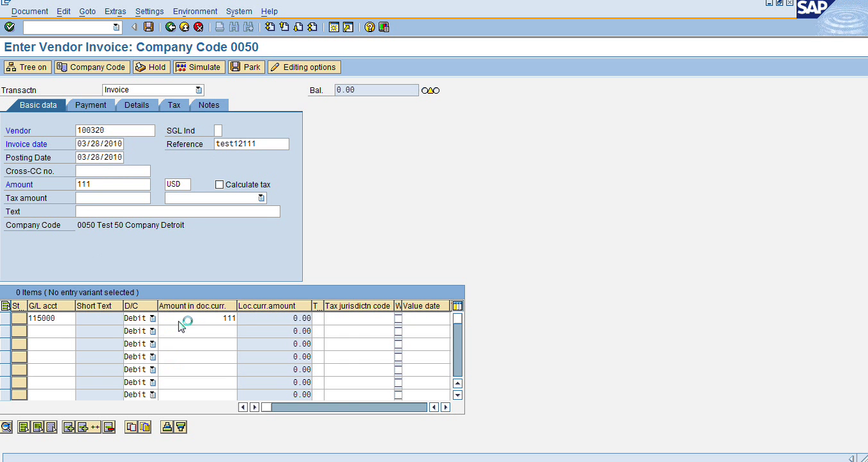This screenshot has width=868, height=462.
Task: Open the table column configuration icon
Action: [x=457, y=306]
